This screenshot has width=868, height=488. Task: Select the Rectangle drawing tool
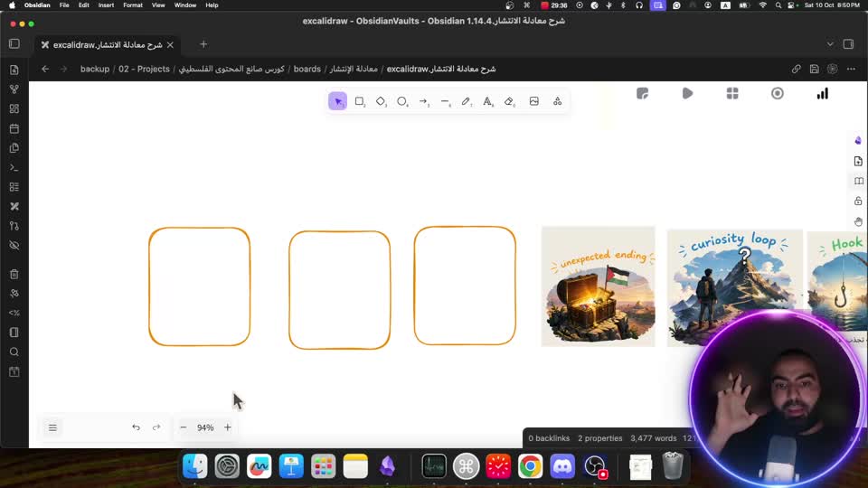point(359,101)
